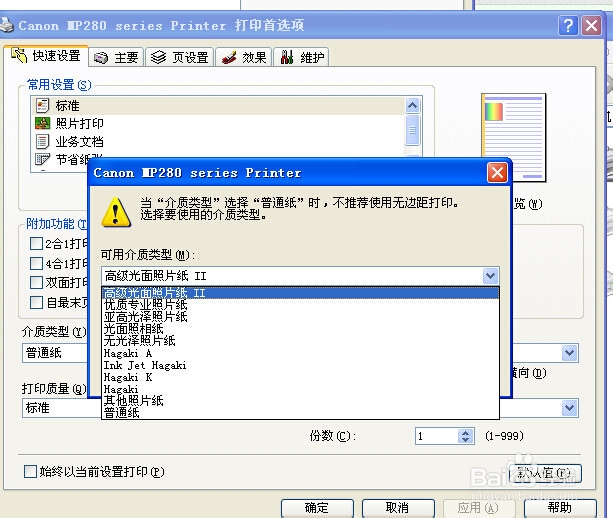Viewport: 613px width, 518px height.
Task: Choose 高级光面照片纸 II from list
Action: point(300,293)
